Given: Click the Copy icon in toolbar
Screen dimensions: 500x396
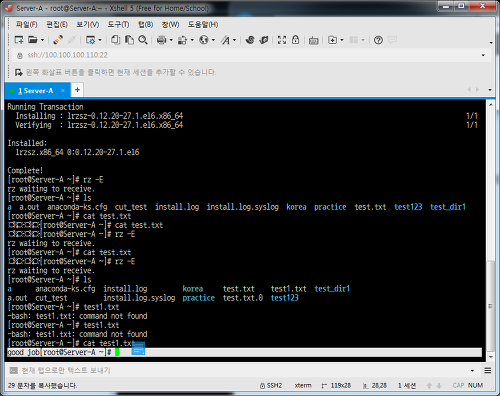Looking at the screenshot, I should [115, 40].
